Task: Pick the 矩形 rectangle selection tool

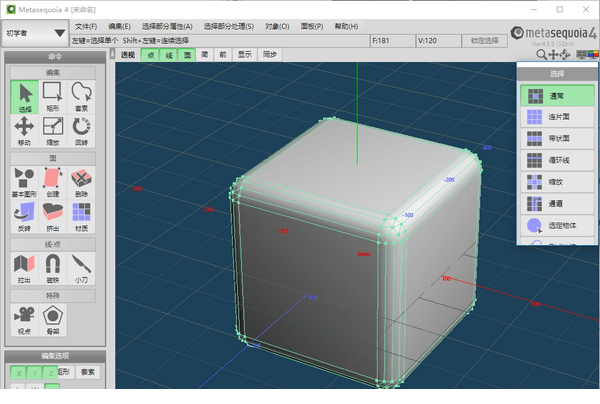Action: pos(53,96)
